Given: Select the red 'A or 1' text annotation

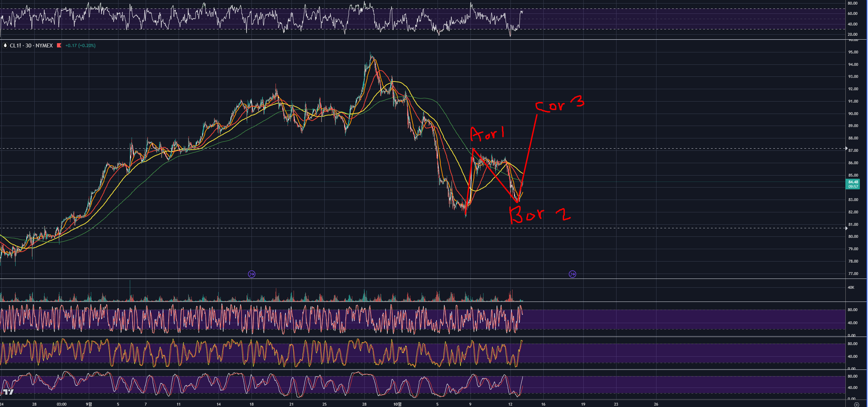Looking at the screenshot, I should [x=487, y=134].
